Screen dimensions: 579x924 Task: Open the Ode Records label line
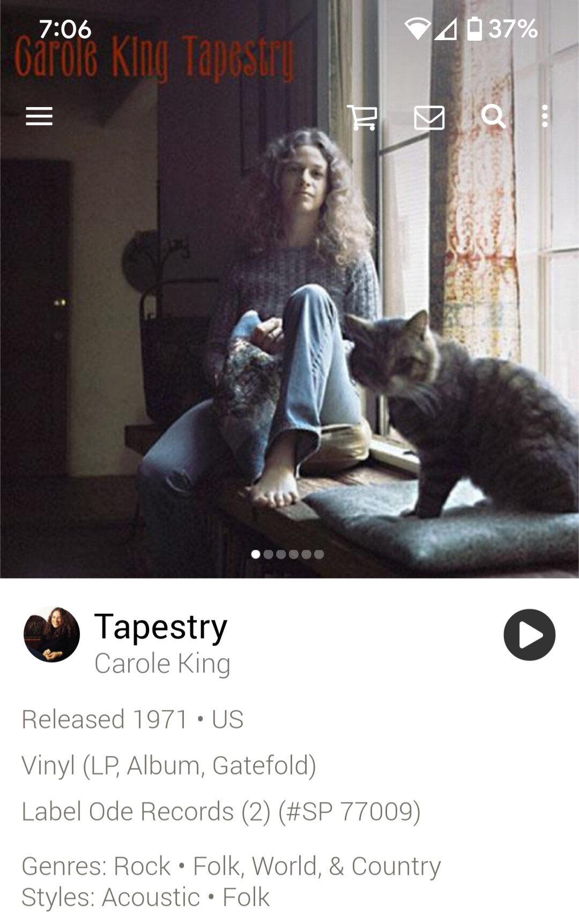[221, 811]
